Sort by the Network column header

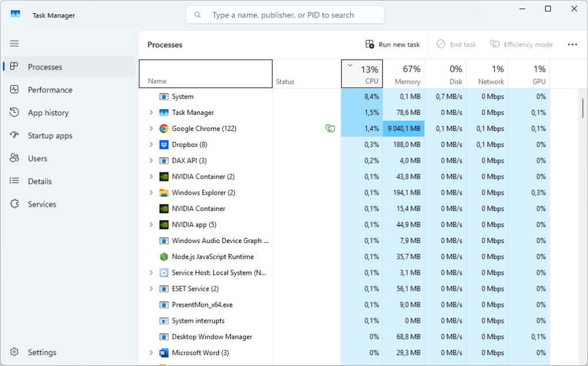coord(487,74)
